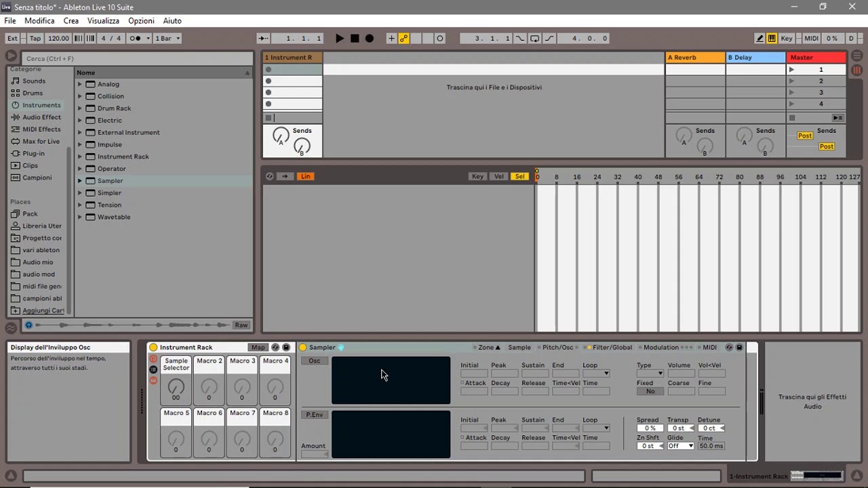
Task: Toggle computer MIDI keyboard icon
Action: pos(772,39)
